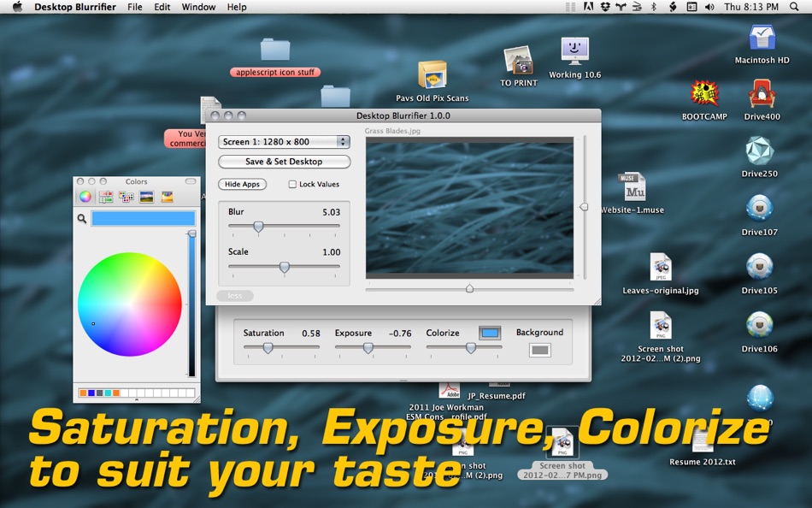Click the Blur value 5.03

pyautogui.click(x=331, y=212)
